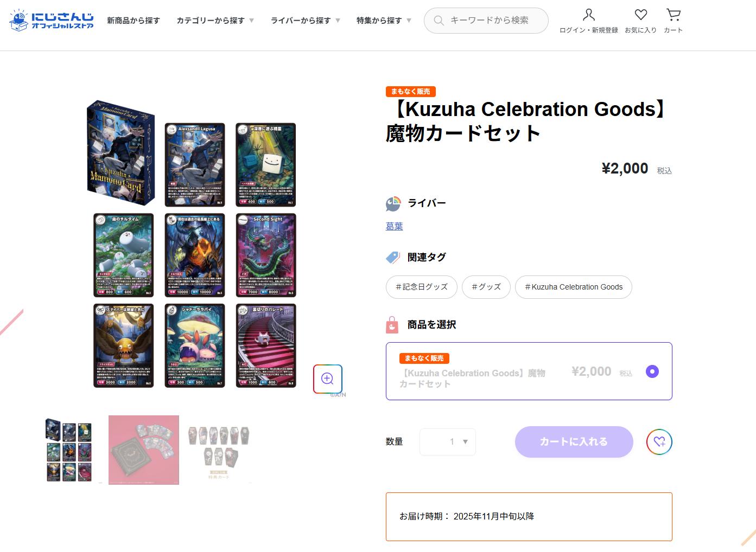Image resolution: width=756 pixels, height=552 pixels.
Task: Open favorites heart icon in header
Action: (x=641, y=15)
